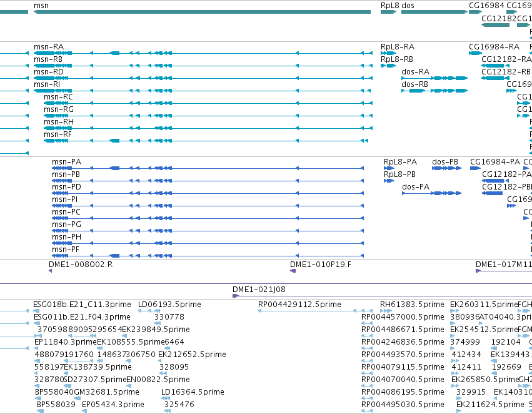Click EST RP004493570.5prime

coord(403,355)
